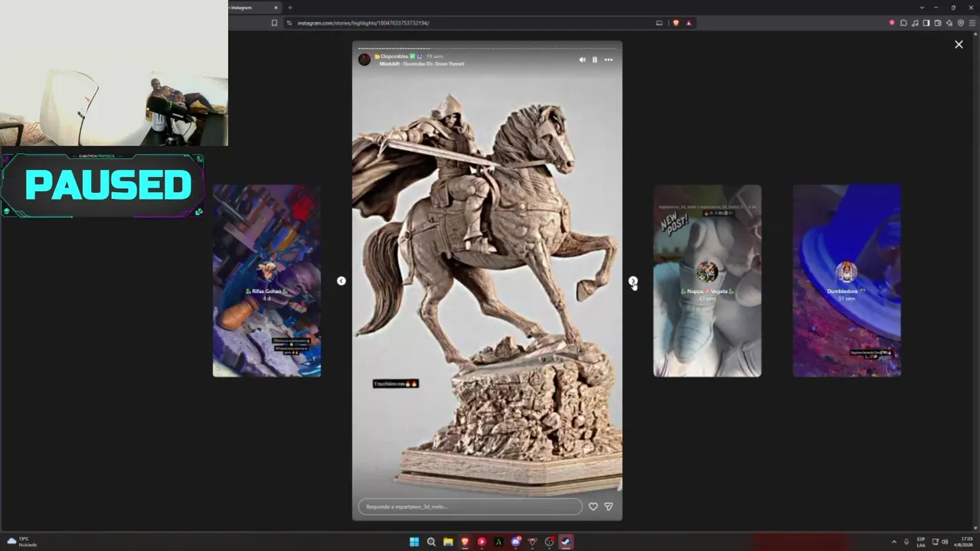Image resolution: width=980 pixels, height=551 pixels.
Task: Pause the playing story
Action: 594,60
